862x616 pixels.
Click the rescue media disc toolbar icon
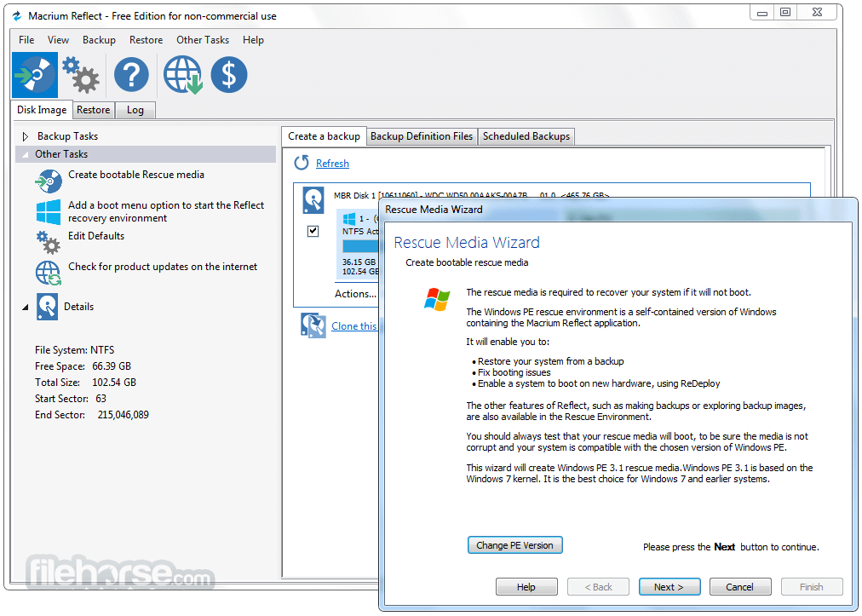[x=35, y=75]
